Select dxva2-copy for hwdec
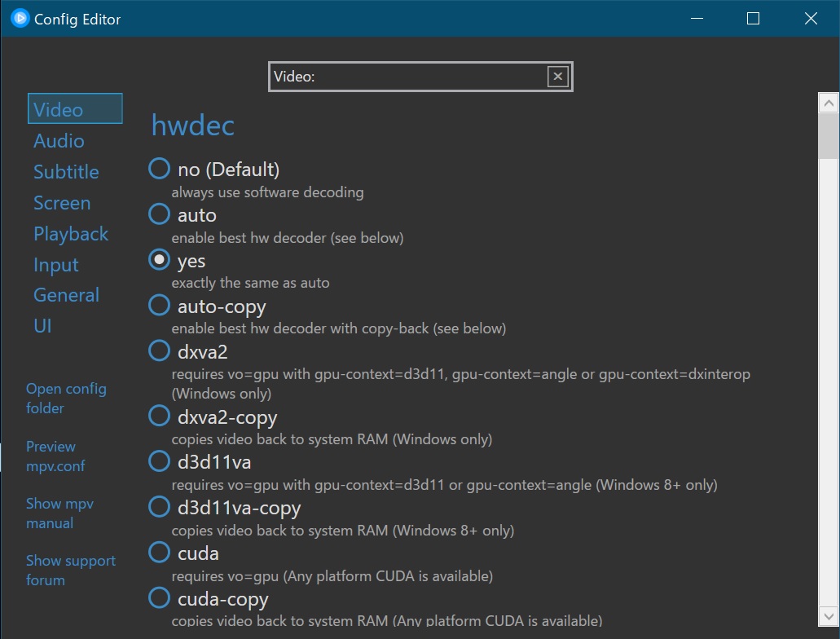This screenshot has height=639, width=840. click(x=159, y=416)
